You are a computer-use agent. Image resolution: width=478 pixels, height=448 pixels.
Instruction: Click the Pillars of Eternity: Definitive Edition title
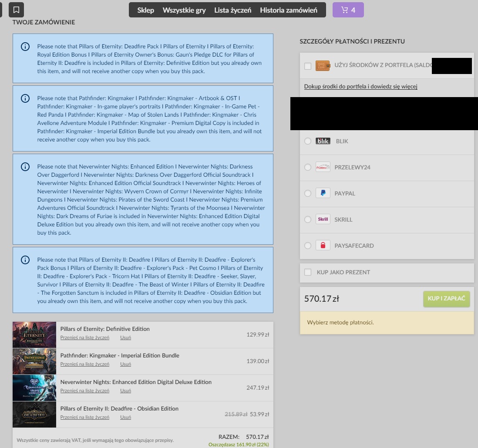pos(105,329)
